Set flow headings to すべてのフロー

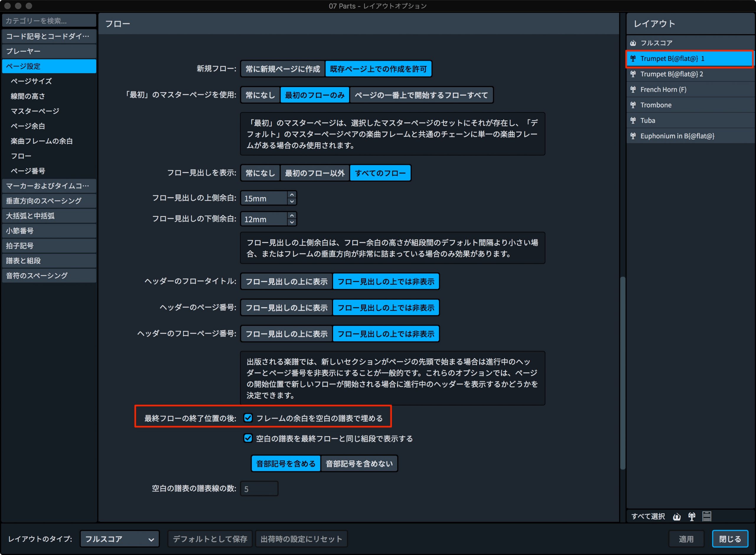click(380, 173)
